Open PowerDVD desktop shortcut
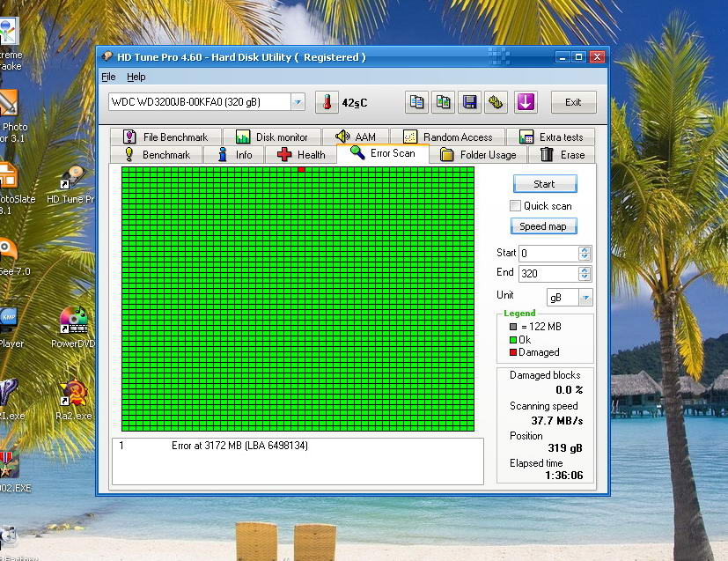The height and width of the screenshot is (561, 728). pyautogui.click(x=73, y=328)
